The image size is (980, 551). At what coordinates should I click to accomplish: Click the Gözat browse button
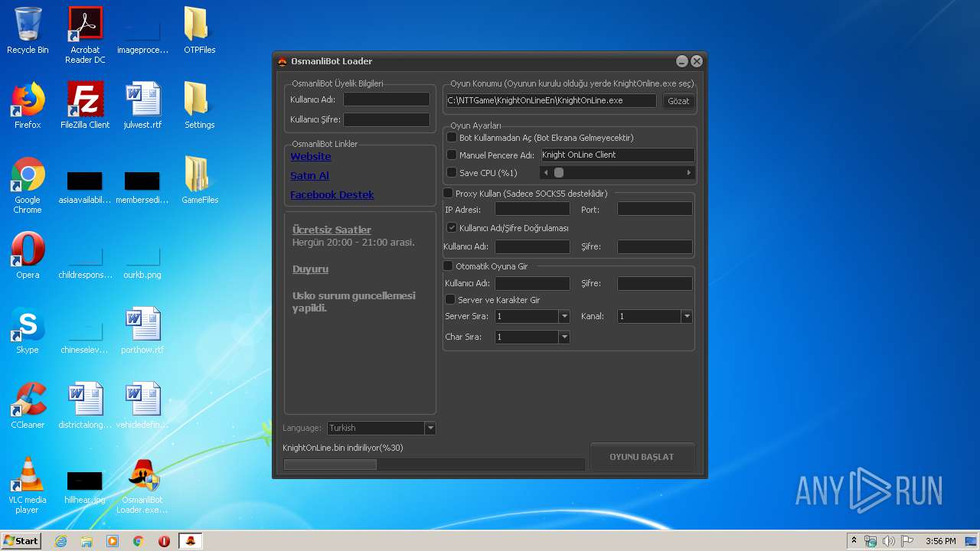coord(678,101)
